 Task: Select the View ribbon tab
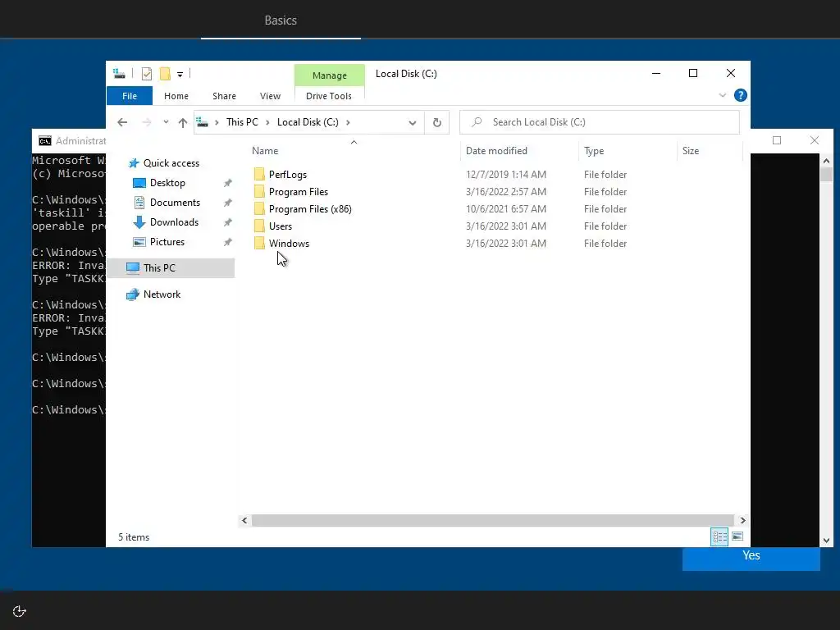270,96
